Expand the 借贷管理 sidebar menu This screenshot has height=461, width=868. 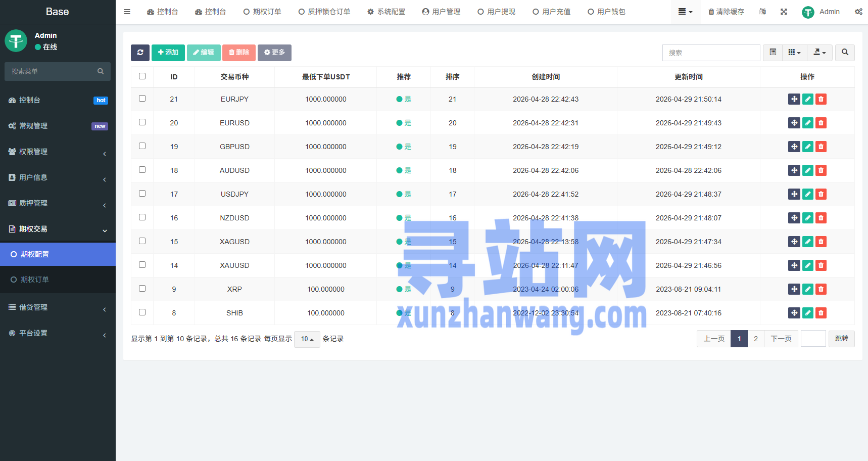point(58,307)
